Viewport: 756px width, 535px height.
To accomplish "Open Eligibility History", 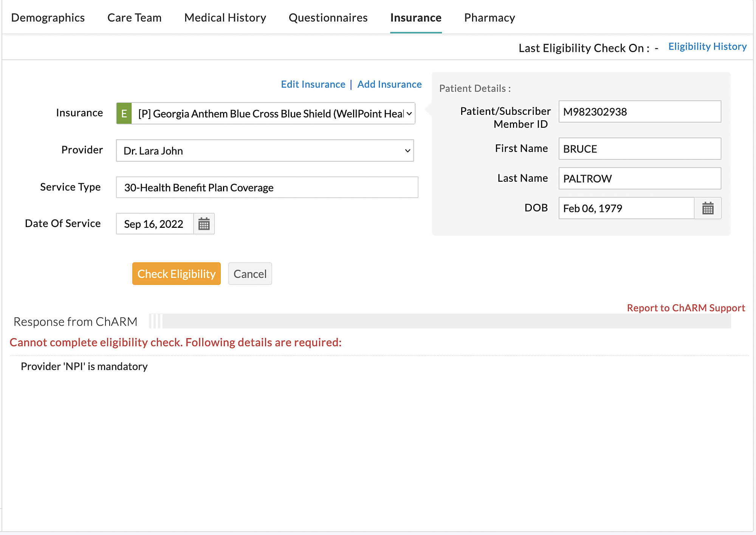I will [x=707, y=46].
